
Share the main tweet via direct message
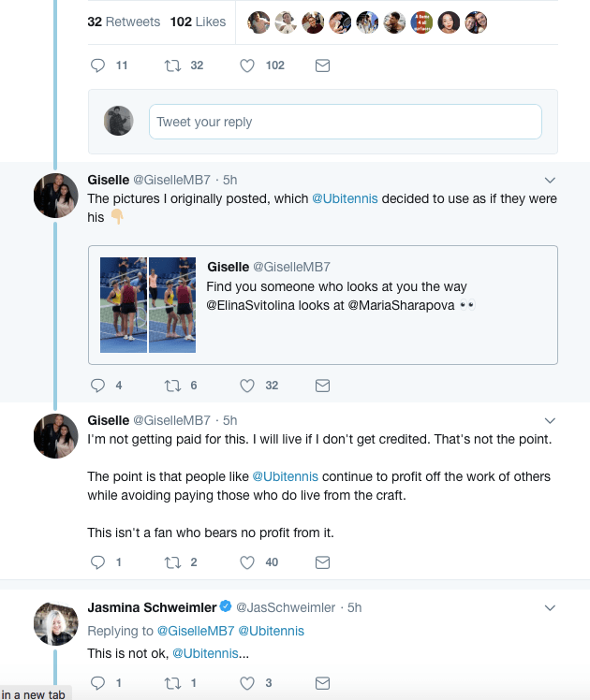pos(322,66)
